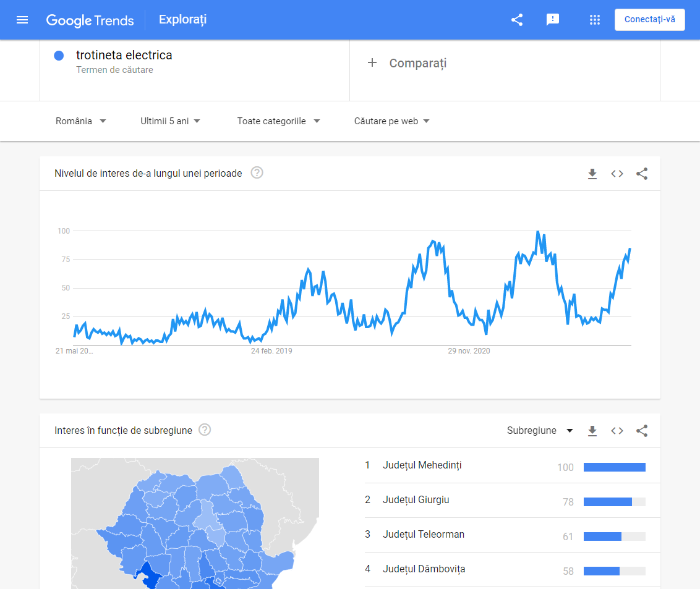Click the Teleorman value bar showing 61
The image size is (700, 589).
[614, 536]
